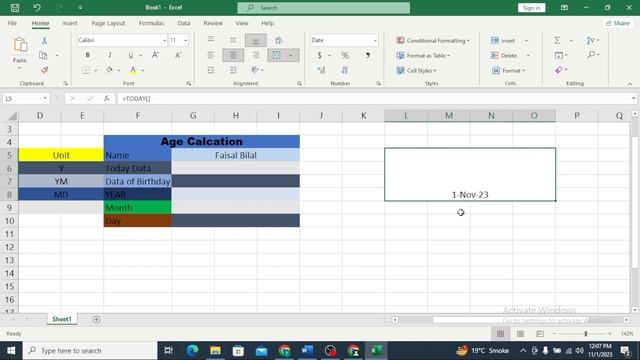Switch to Normal view in status bar
640x360 pixels.
coord(500,333)
